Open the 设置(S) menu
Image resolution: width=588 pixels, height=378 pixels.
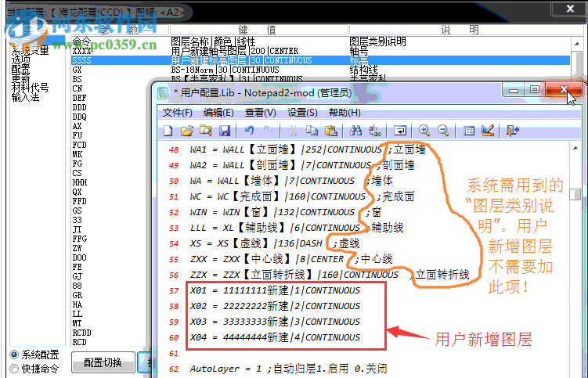pos(302,113)
